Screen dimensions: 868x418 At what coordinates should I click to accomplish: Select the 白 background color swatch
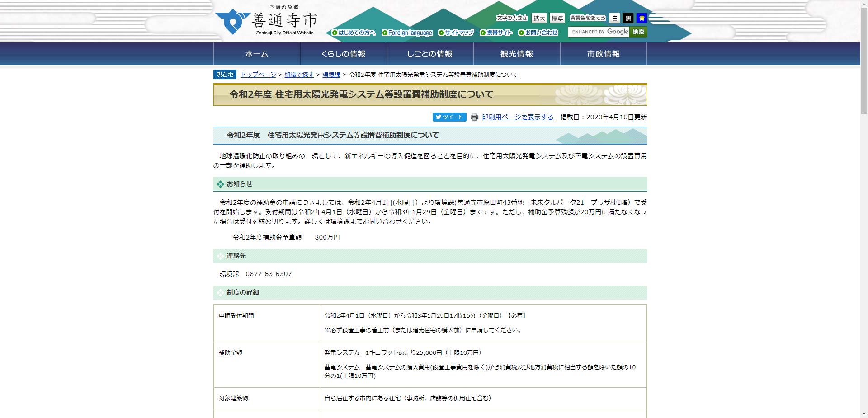click(614, 18)
